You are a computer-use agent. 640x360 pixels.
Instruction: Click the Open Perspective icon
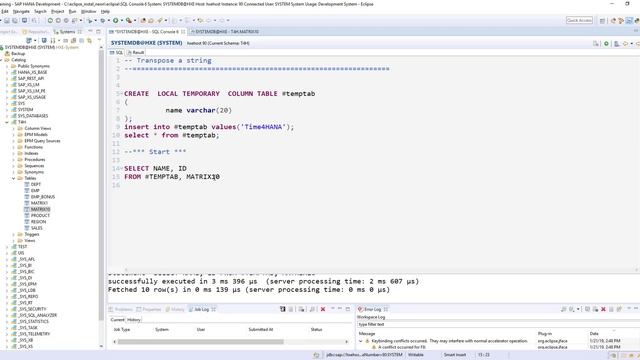(602, 20)
